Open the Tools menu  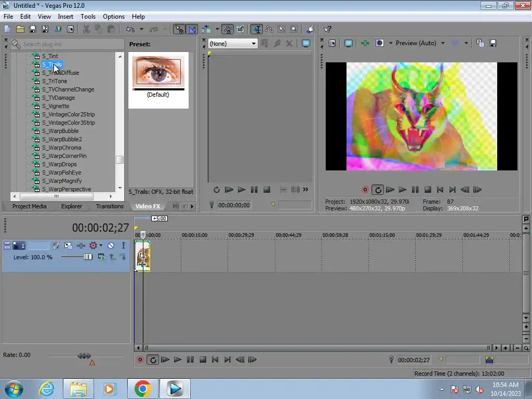[x=88, y=16]
